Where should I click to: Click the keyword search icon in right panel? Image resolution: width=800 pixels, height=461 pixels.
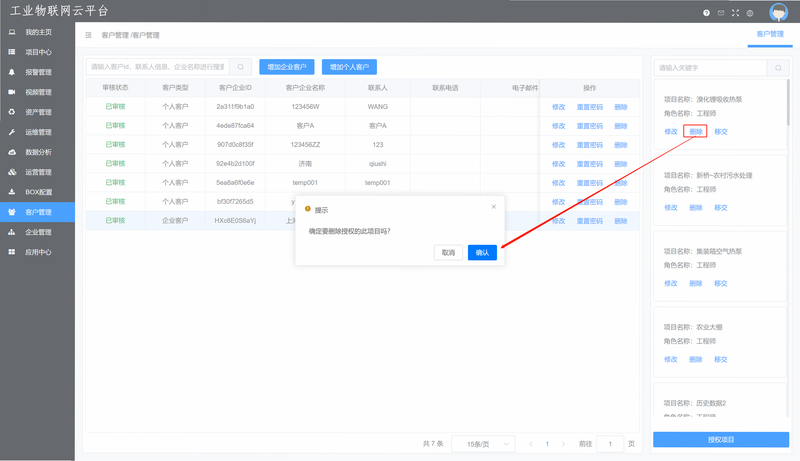pyautogui.click(x=778, y=68)
